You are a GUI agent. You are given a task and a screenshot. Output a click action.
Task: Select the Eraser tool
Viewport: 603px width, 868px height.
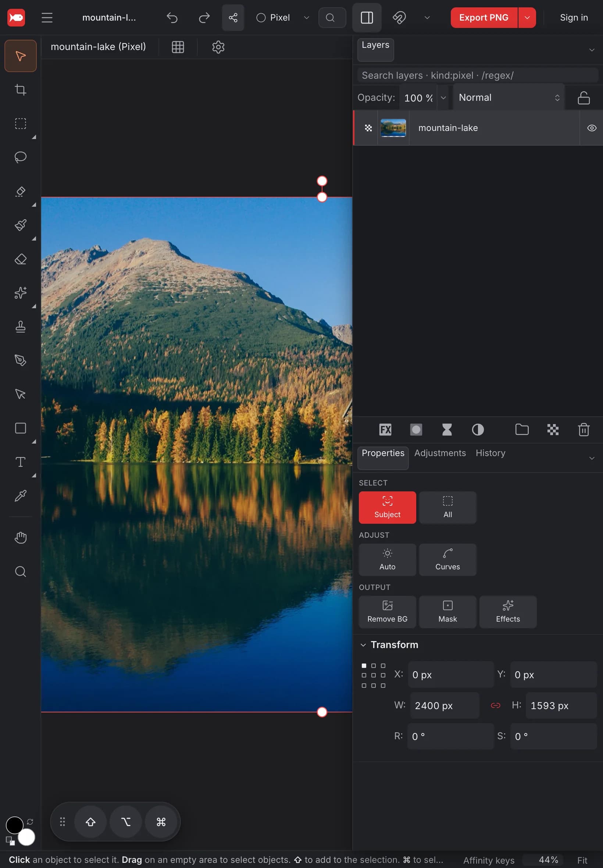pos(20,259)
